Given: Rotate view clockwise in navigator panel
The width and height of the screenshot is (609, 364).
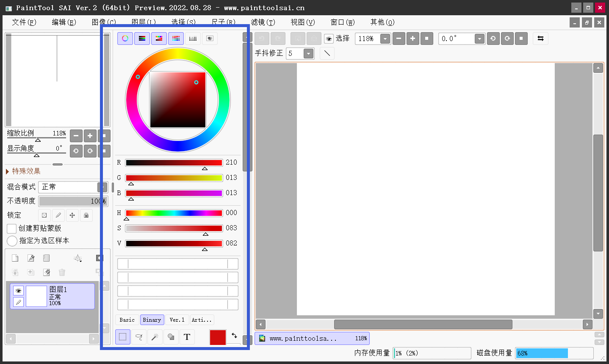Looking at the screenshot, I should tap(90, 151).
